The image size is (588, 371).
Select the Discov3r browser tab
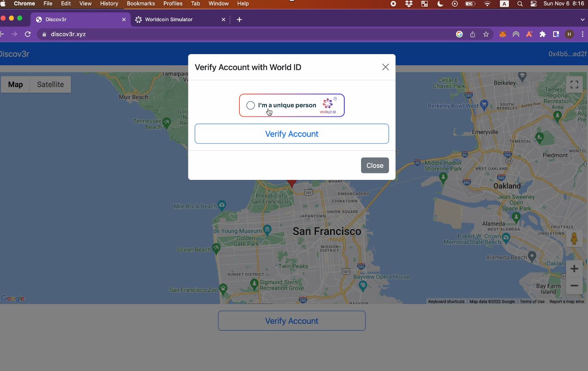80,19
